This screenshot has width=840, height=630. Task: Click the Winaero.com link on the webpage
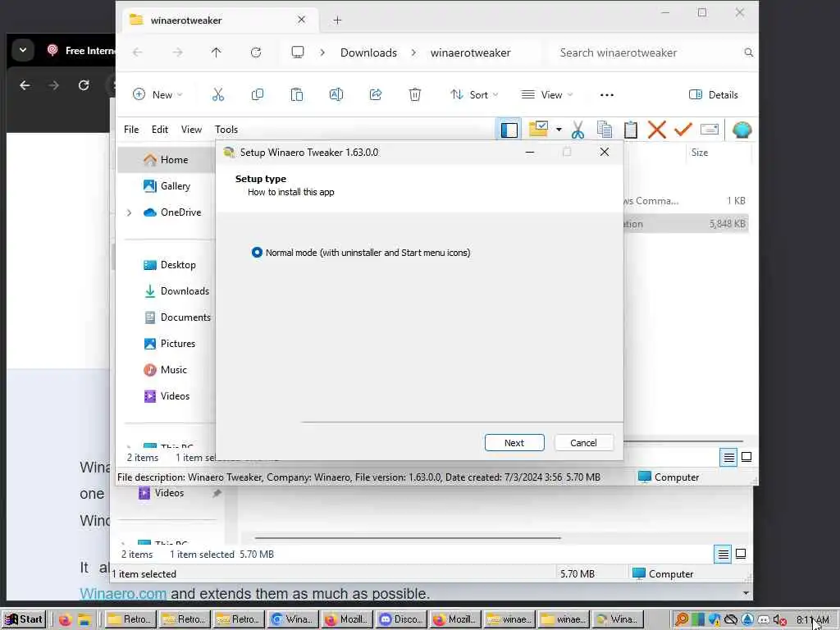tap(123, 594)
